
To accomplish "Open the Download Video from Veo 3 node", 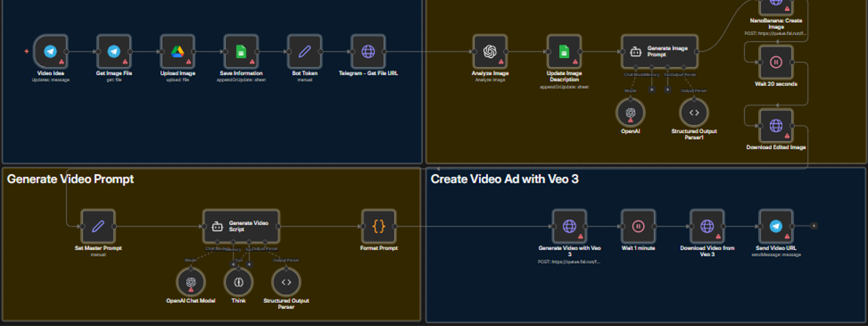I will click(x=707, y=226).
